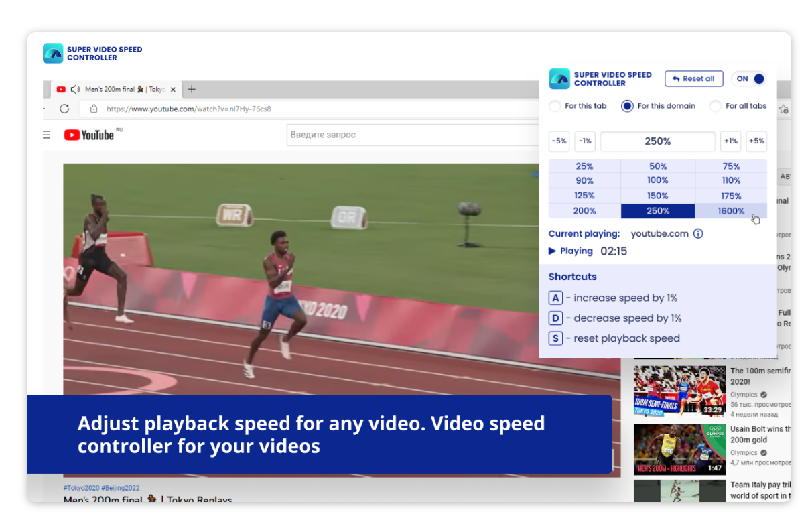Click the Men's 200m final browser tab
Viewport: 812px width, 516px height.
118,89
